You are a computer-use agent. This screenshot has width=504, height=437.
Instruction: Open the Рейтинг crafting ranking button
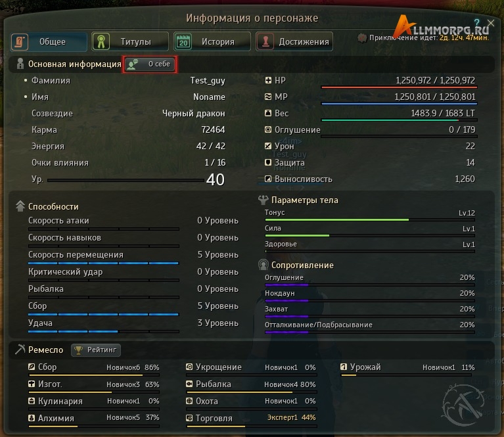coord(96,350)
